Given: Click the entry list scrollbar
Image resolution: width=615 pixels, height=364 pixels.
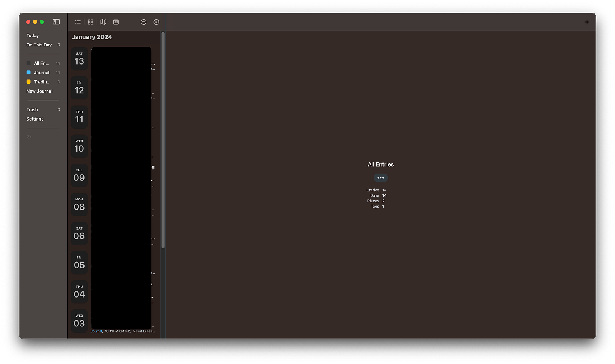Looking at the screenshot, I should 163,140.
